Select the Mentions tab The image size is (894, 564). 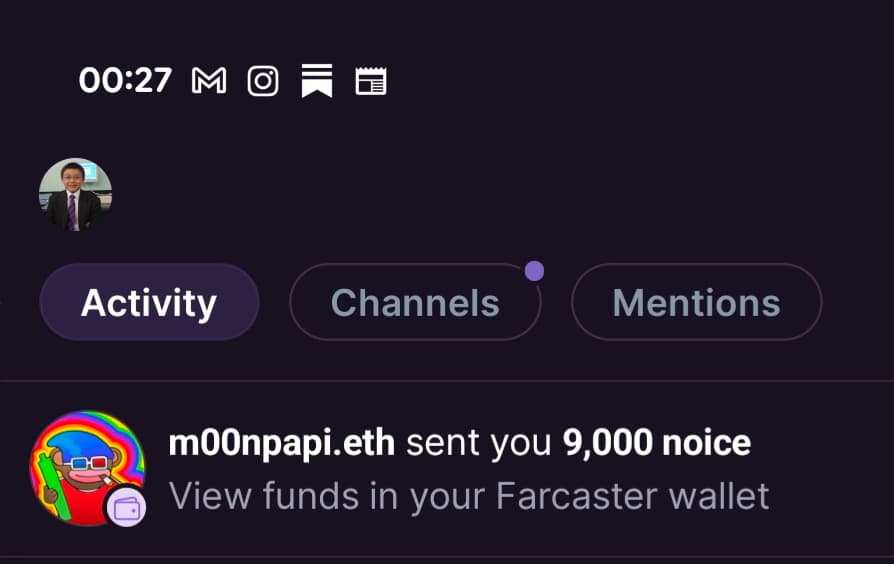click(696, 302)
